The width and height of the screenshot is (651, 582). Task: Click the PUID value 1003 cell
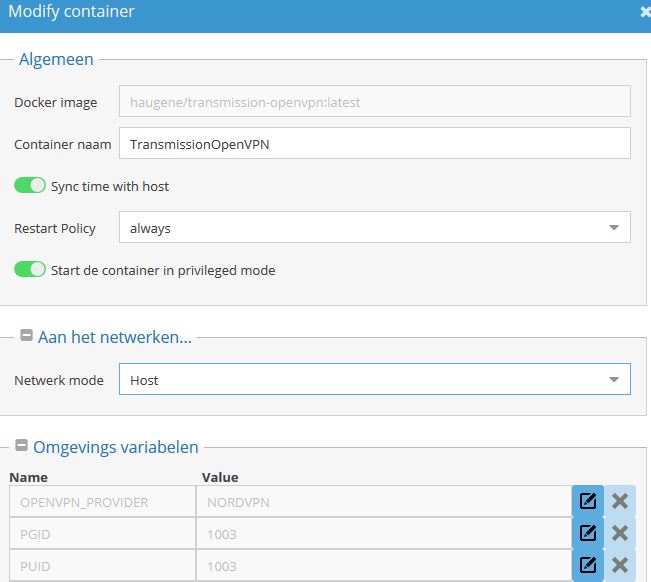(x=384, y=565)
